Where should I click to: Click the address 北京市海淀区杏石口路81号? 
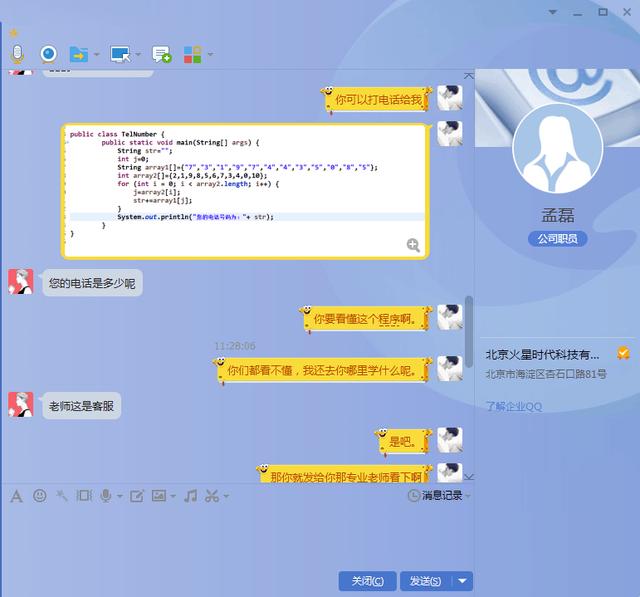click(546, 374)
